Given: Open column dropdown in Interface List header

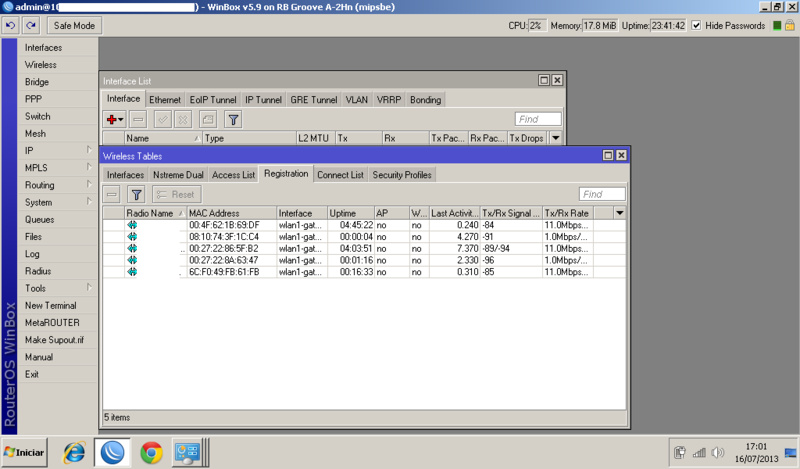Looking at the screenshot, I should tap(556, 138).
